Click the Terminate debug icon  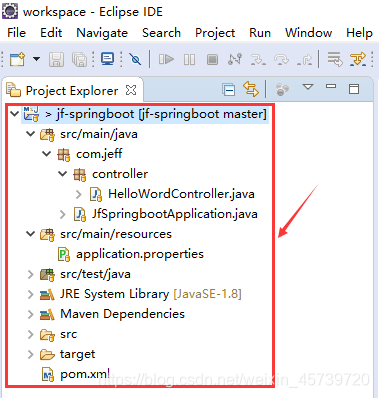pyautogui.click(x=212, y=60)
